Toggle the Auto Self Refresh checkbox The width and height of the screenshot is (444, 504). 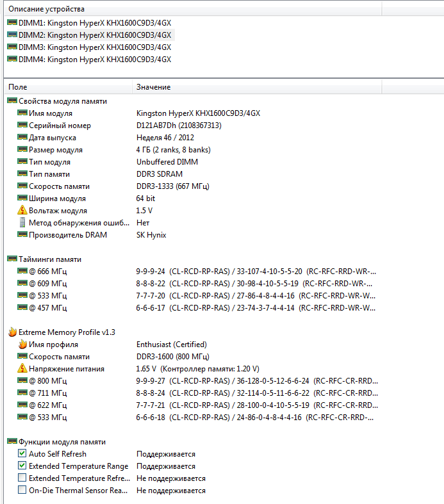pyautogui.click(x=22, y=453)
